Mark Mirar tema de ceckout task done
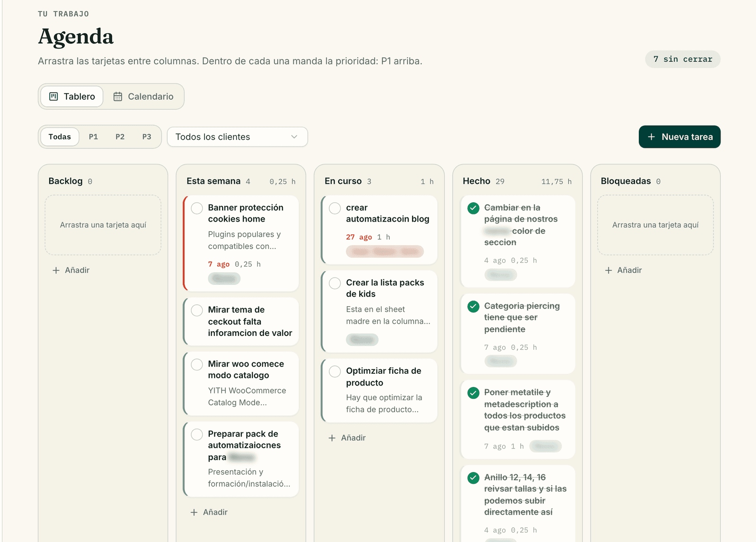This screenshot has height=542, width=756. [197, 310]
